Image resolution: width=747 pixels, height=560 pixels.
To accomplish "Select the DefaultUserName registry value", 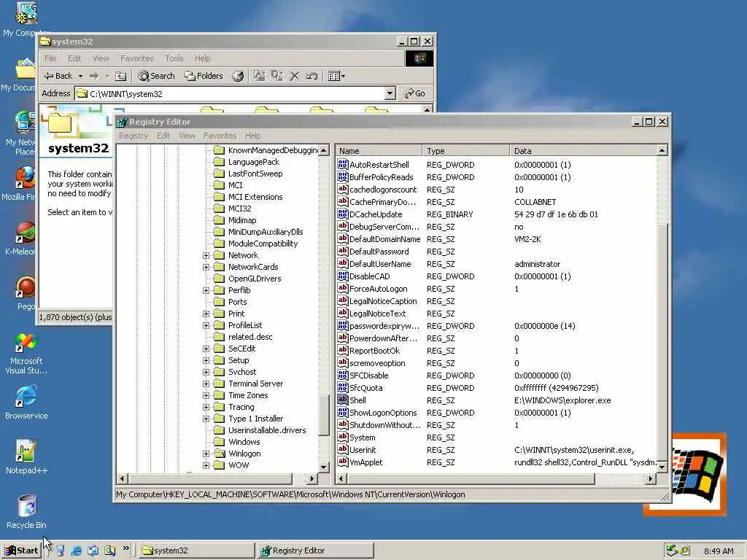I will (379, 264).
